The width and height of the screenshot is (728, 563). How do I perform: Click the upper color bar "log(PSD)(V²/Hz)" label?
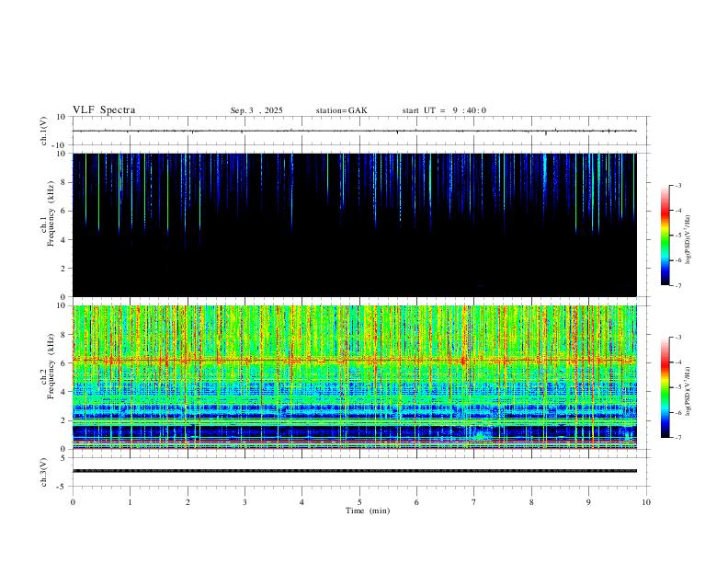coord(688,239)
